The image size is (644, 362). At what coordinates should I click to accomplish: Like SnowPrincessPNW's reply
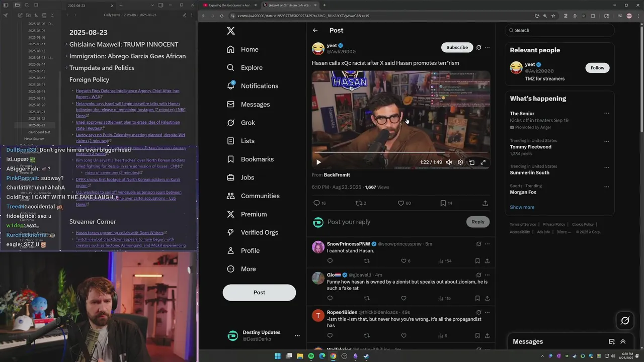[404, 261]
